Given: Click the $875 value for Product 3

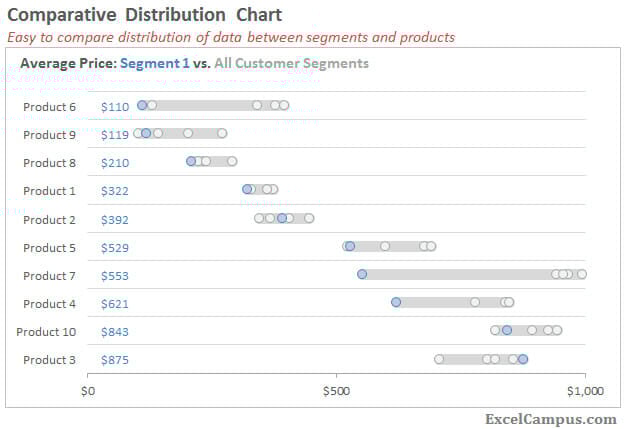Looking at the screenshot, I should coord(115,360).
